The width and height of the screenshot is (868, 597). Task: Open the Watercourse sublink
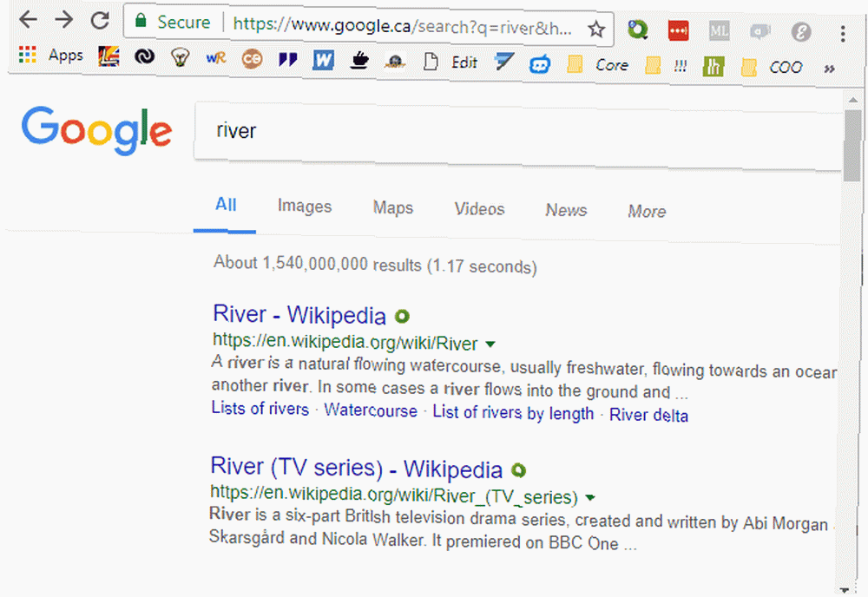point(371,410)
